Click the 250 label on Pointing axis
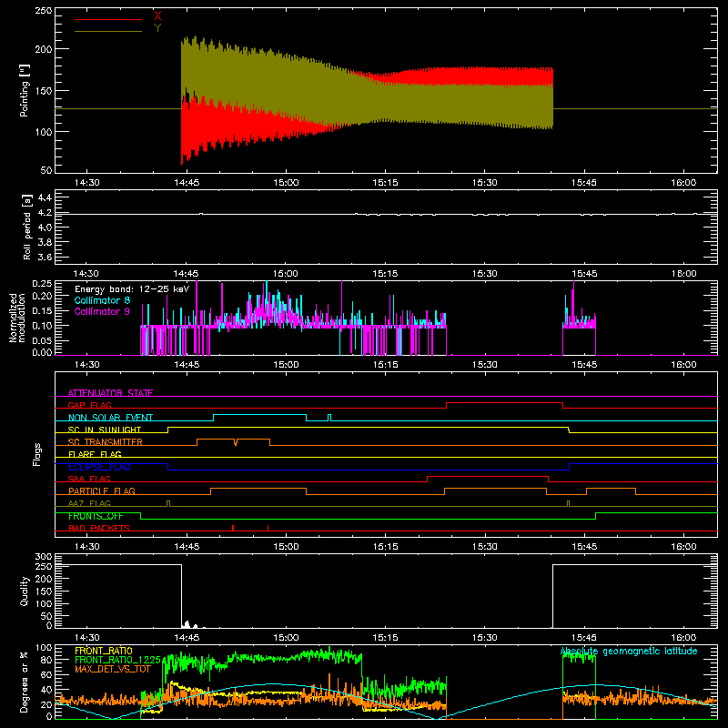 click(x=44, y=11)
